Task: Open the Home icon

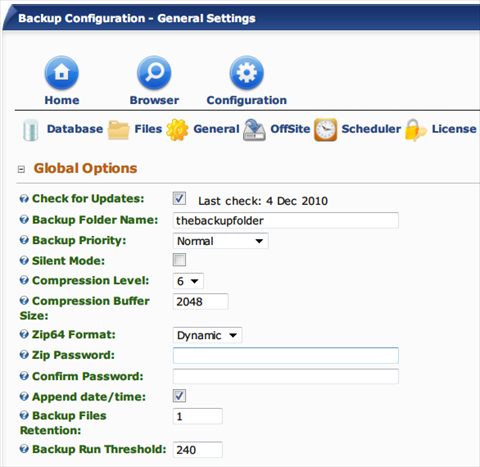Action: coord(62,73)
